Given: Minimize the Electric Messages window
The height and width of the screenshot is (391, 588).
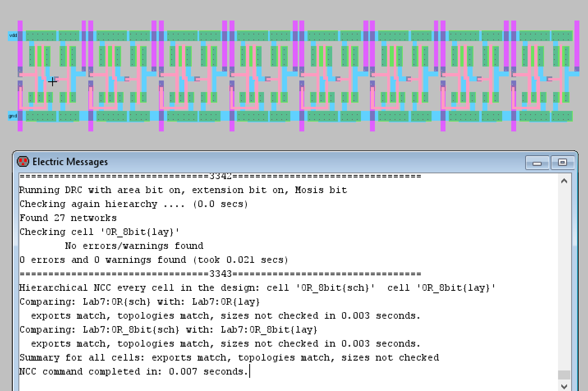Looking at the screenshot, I should click(537, 163).
